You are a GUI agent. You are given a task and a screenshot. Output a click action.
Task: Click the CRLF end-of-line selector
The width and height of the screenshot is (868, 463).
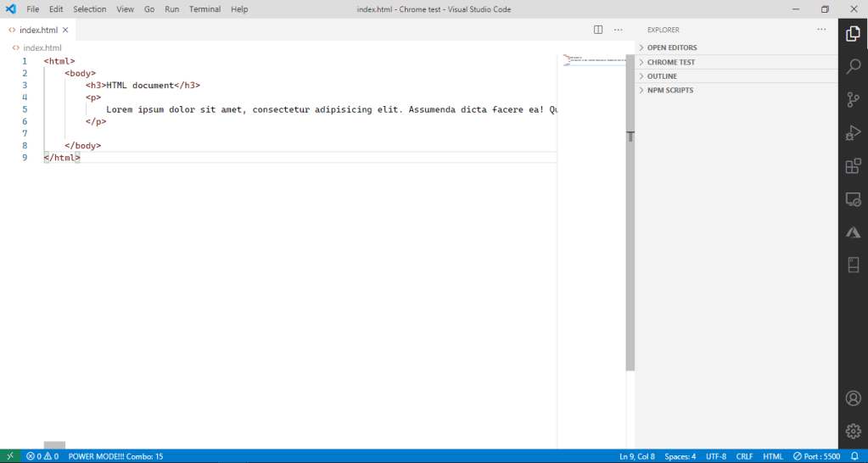pos(744,456)
